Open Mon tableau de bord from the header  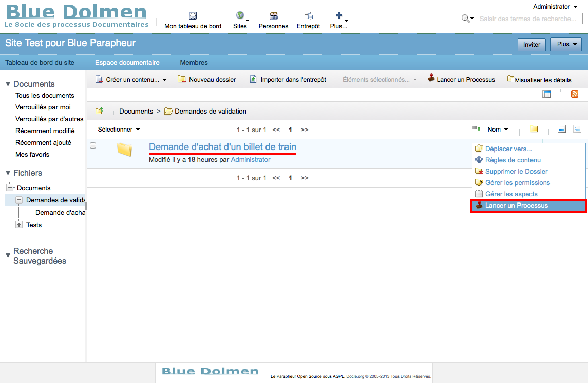tap(193, 21)
